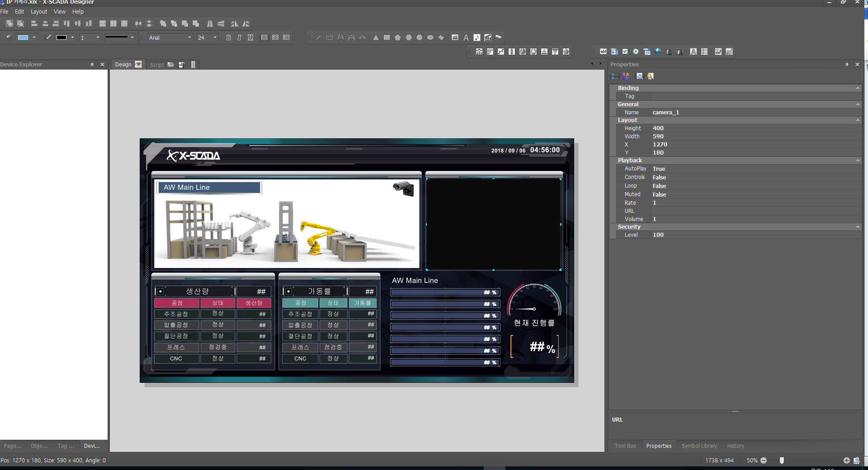Image resolution: width=868 pixels, height=470 pixels.
Task: Switch to the History tab
Action: point(736,446)
